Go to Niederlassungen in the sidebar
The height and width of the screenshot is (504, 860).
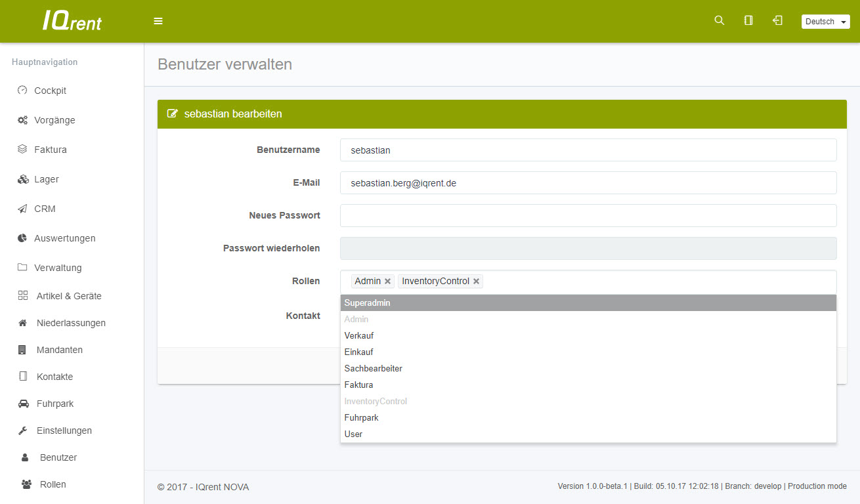tap(71, 323)
